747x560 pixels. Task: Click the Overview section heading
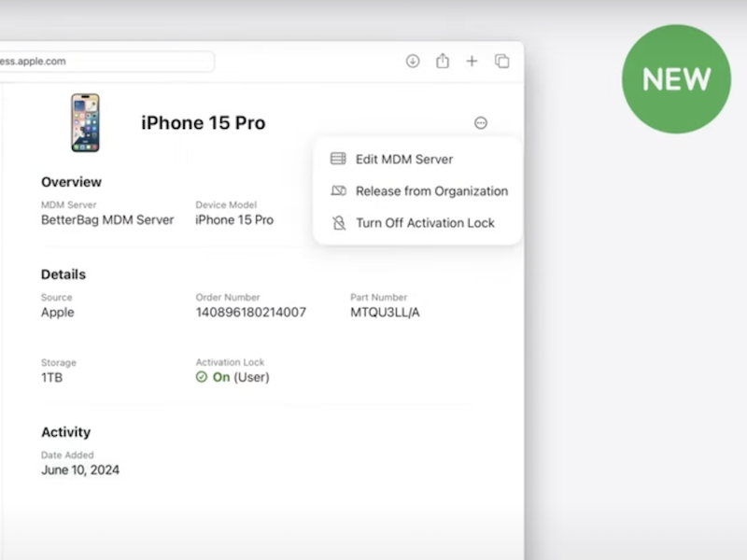coord(72,182)
